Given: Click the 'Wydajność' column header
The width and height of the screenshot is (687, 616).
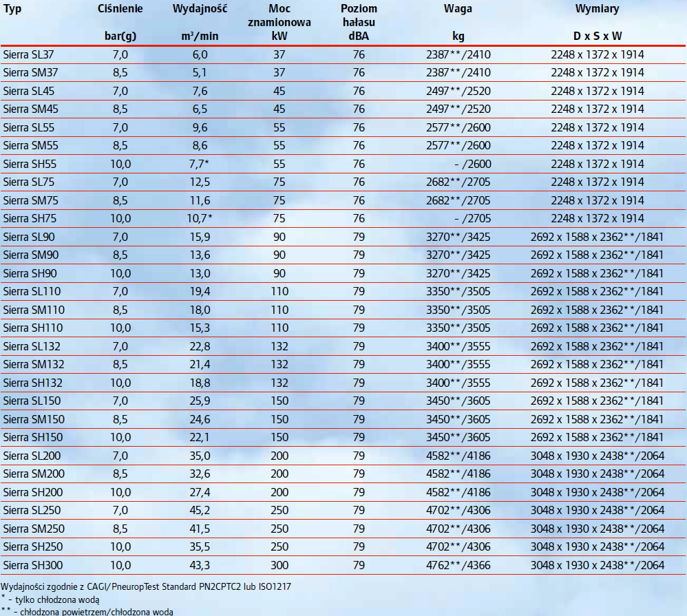Looking at the screenshot, I should 200,9.
